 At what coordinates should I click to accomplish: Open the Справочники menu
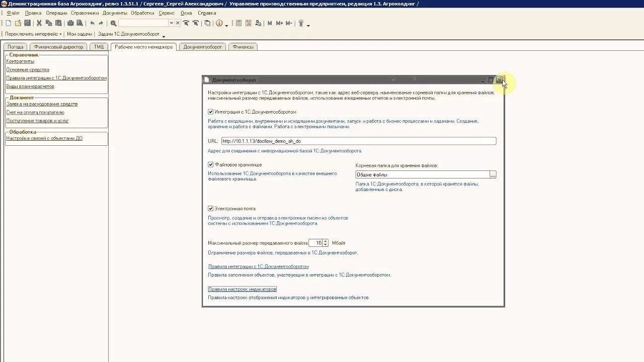pyautogui.click(x=85, y=13)
